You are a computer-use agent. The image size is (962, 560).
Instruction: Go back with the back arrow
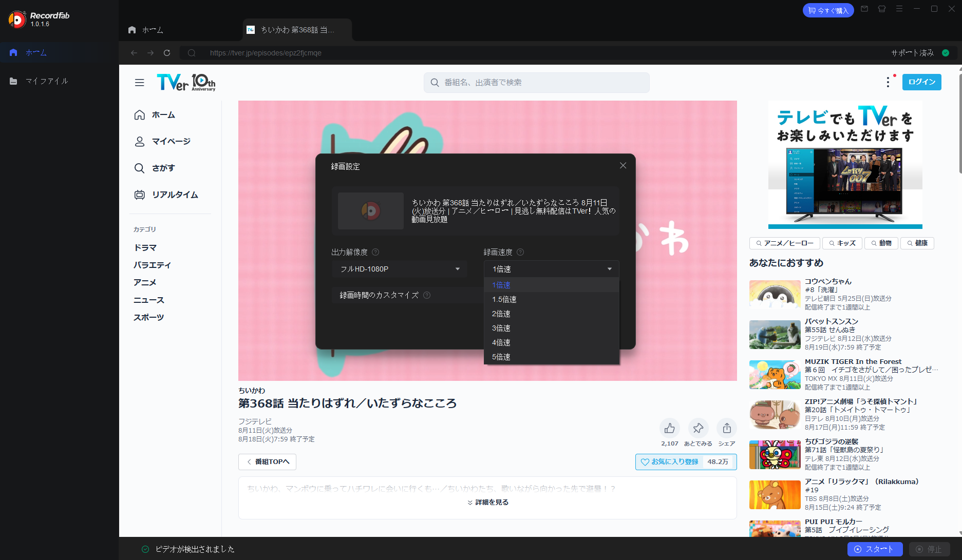tap(134, 53)
